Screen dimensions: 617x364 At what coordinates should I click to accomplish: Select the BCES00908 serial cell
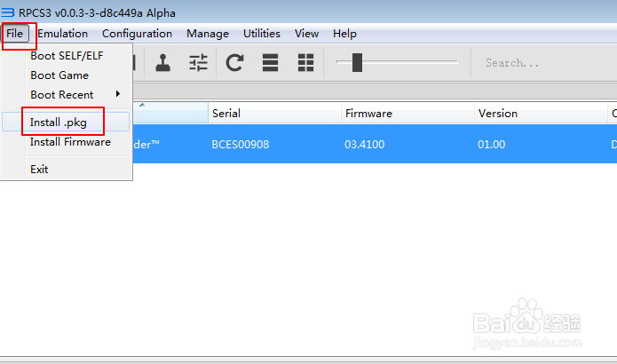(x=241, y=145)
